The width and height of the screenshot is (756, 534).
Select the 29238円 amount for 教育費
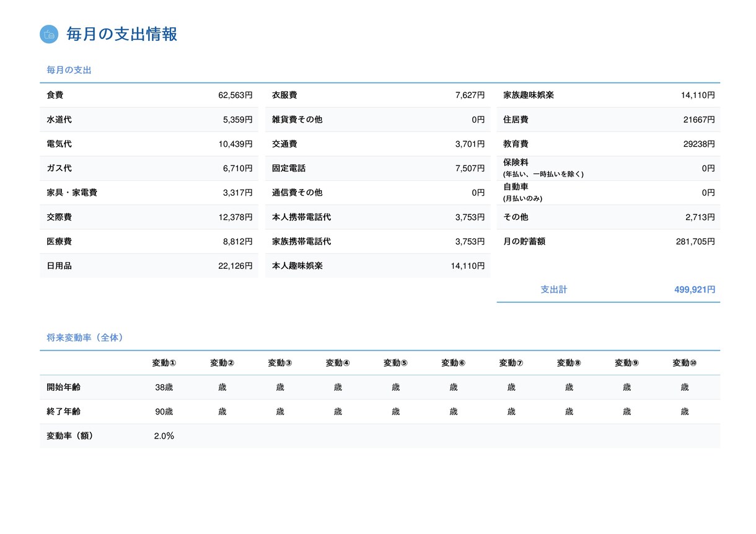[699, 144]
